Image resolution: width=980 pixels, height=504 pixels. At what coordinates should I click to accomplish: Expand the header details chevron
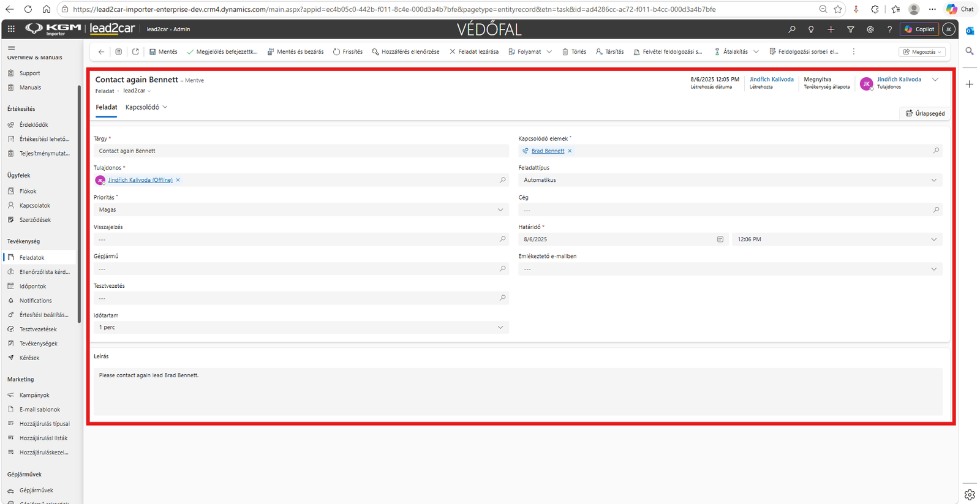point(935,80)
